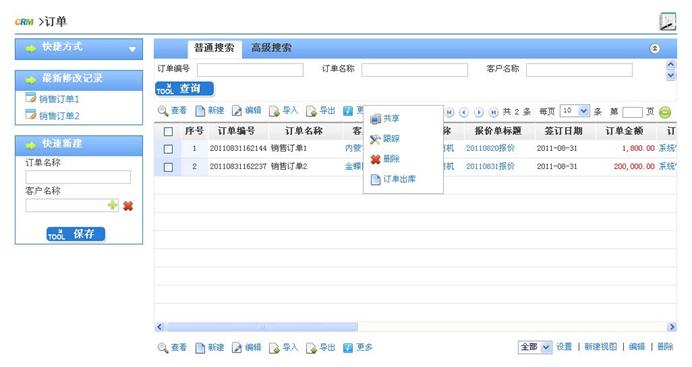Go to last page of results
This screenshot has width=692, height=367.
coord(494,112)
